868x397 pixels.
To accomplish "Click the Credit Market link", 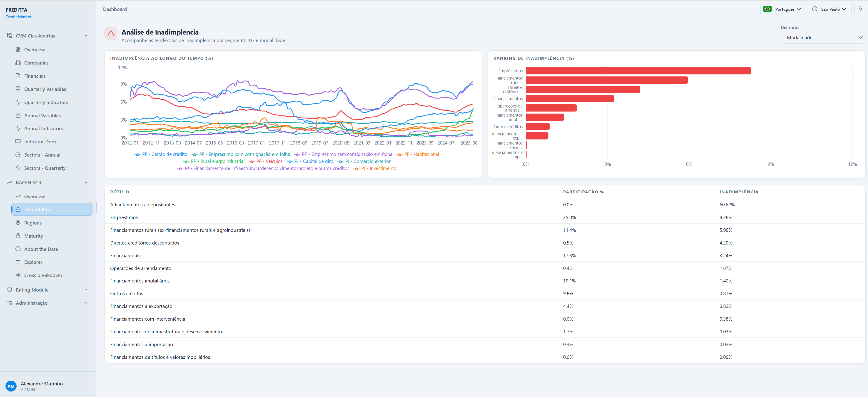I will point(19,17).
